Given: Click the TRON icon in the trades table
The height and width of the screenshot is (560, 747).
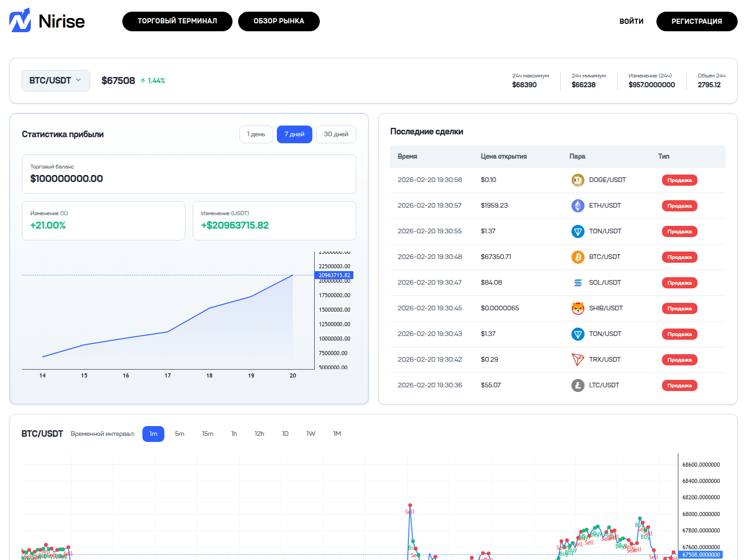Looking at the screenshot, I should point(578,359).
